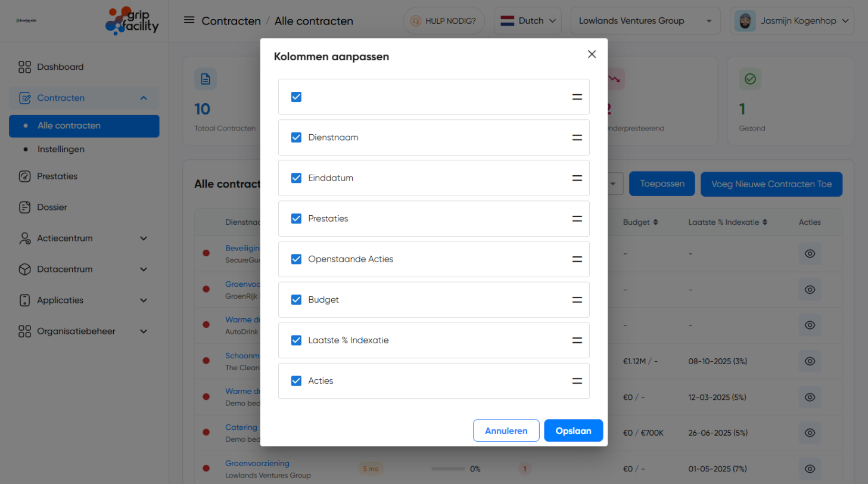Click the Dossier icon in sidebar
The width and height of the screenshot is (868, 484).
pyautogui.click(x=24, y=207)
